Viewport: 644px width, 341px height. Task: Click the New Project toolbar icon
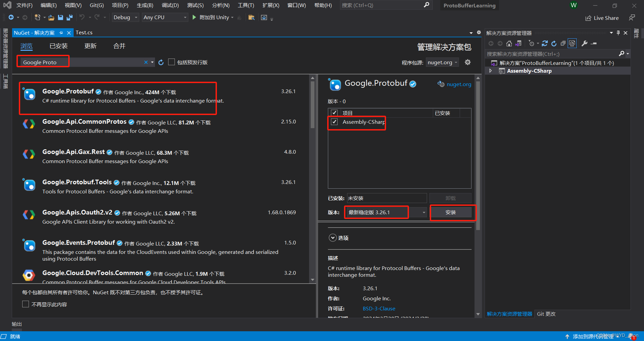pyautogui.click(x=37, y=17)
